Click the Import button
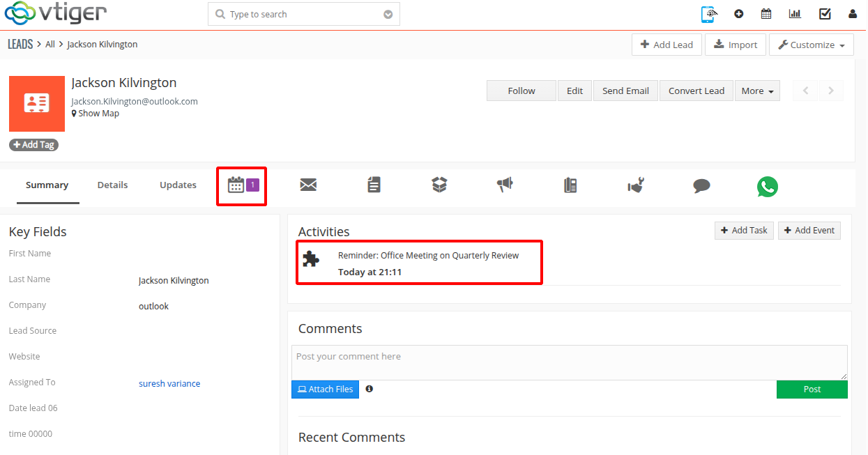The height and width of the screenshot is (455, 868). click(736, 45)
